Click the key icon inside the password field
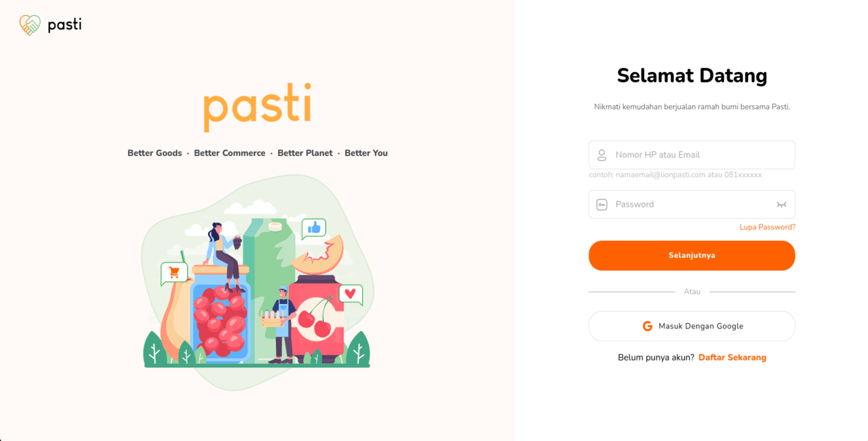Image resolution: width=868 pixels, height=441 pixels. coord(601,204)
